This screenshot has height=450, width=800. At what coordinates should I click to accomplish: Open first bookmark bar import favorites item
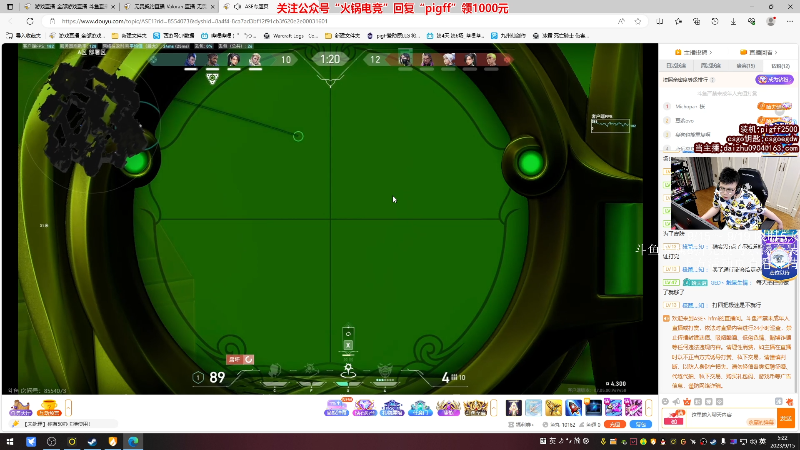point(24,36)
